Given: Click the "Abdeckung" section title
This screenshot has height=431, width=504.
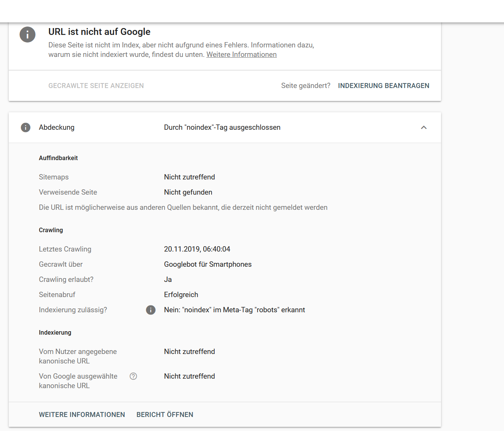Looking at the screenshot, I should pos(57,127).
